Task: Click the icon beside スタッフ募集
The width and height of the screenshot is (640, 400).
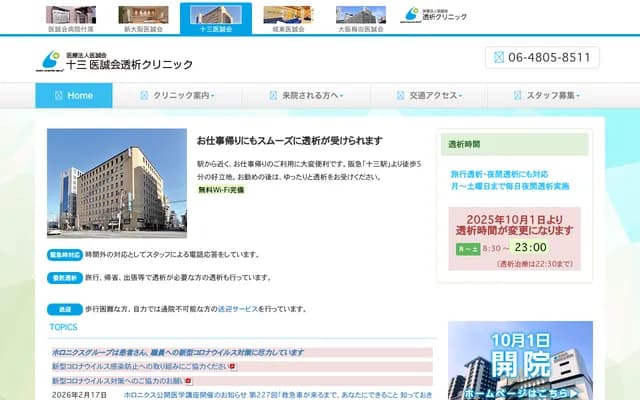Action: (517, 95)
